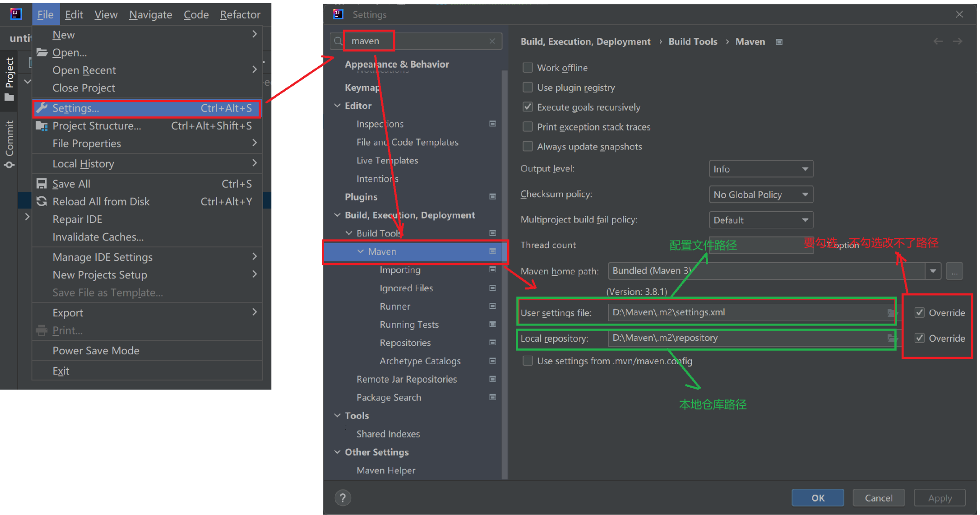
Task: Uncheck Execute goals recursively
Action: click(x=528, y=107)
